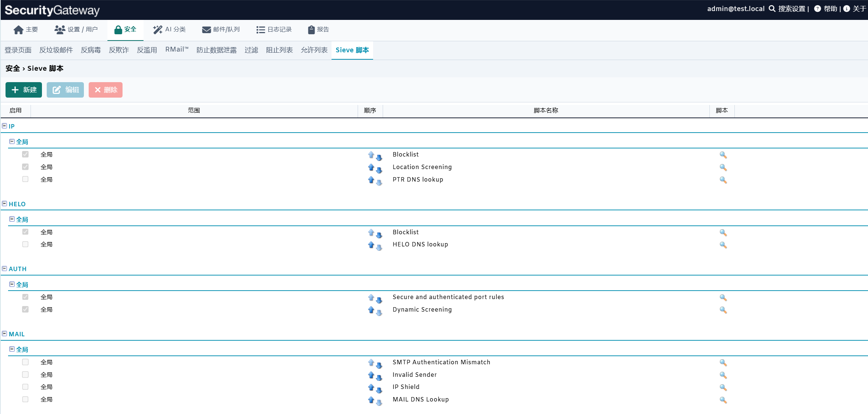Screen dimensions: 868x414
Task: Collapse the HELO section
Action: 4,204
